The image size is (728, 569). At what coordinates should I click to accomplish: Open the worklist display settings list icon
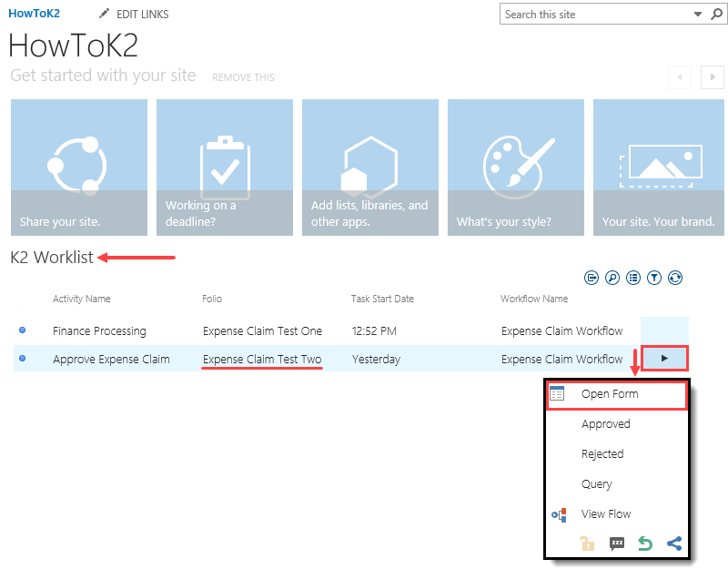click(x=632, y=278)
